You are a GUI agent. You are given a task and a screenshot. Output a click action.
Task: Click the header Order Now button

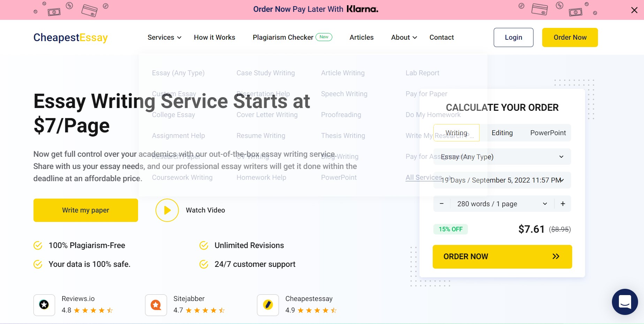point(570,37)
